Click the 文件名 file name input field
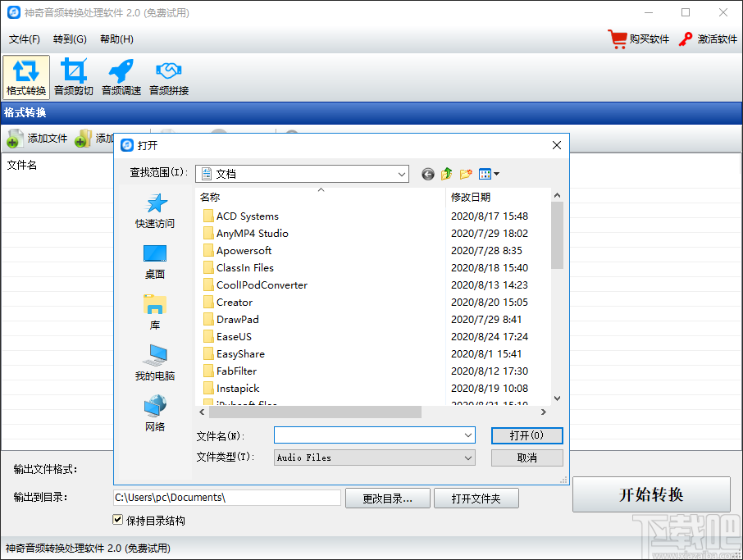The height and width of the screenshot is (560, 743). pos(369,435)
